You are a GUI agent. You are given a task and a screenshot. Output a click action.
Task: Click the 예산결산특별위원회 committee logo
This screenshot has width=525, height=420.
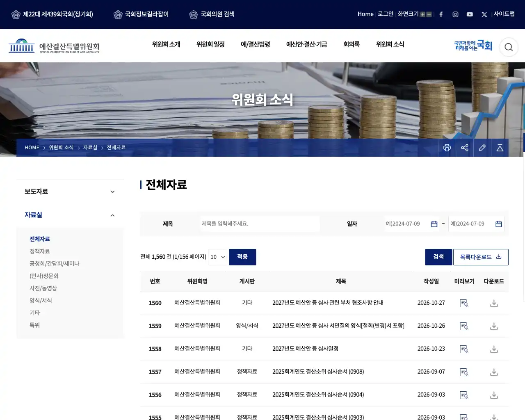pyautogui.click(x=54, y=46)
